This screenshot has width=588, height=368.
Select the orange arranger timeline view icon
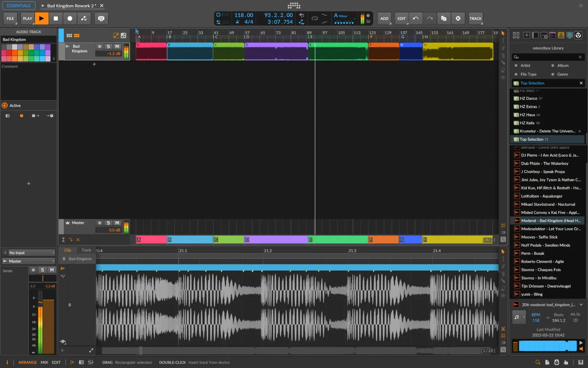77,36
